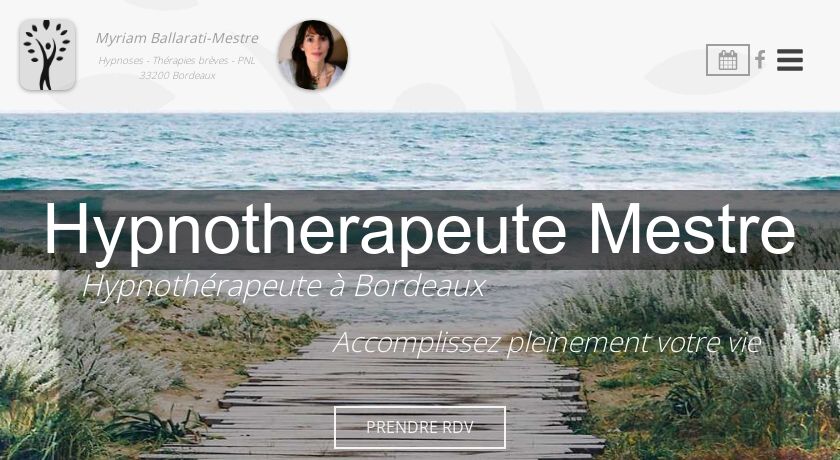Click the empty header area beside the portrait
The image size is (840, 460).
[x=525, y=56]
